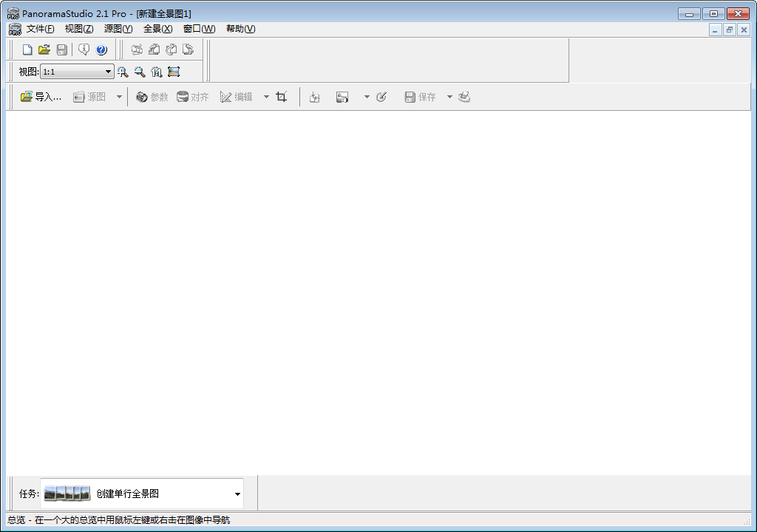Click the zoom in magnifier icon
Screen dimensions: 757x532
click(123, 72)
